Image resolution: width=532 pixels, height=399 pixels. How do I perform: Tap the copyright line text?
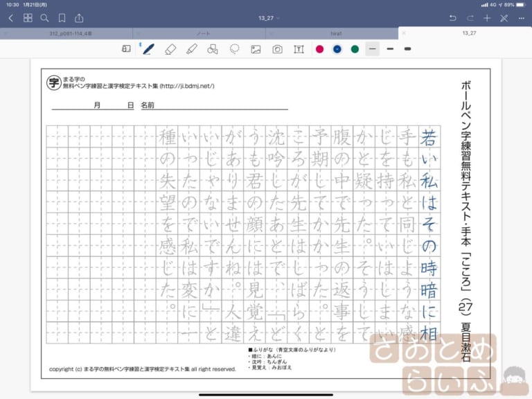pos(143,369)
